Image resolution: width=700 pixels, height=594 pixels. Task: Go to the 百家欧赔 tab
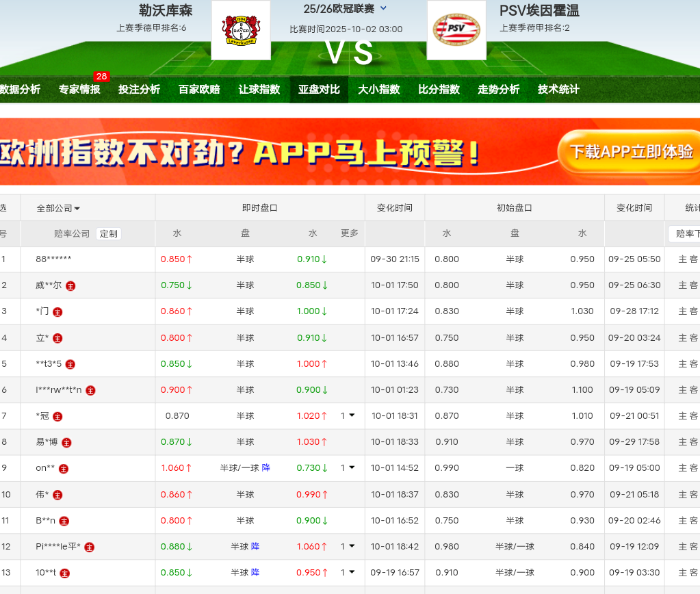pos(199,90)
